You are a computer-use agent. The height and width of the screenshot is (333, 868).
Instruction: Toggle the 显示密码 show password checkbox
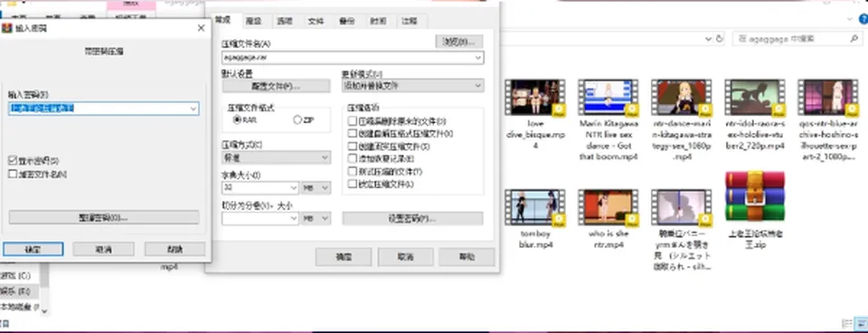pos(13,161)
